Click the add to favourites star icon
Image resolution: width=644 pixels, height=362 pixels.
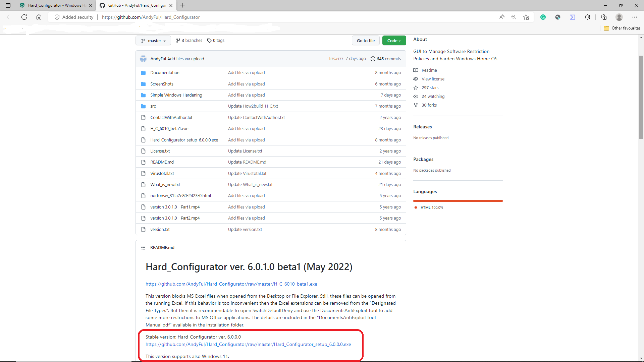click(x=526, y=17)
